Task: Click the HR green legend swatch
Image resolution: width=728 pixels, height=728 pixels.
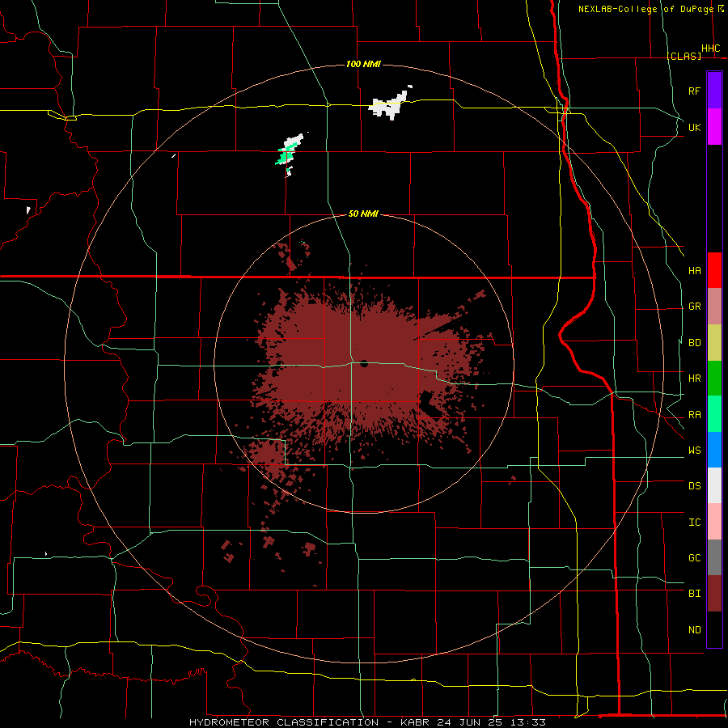Action: (714, 379)
